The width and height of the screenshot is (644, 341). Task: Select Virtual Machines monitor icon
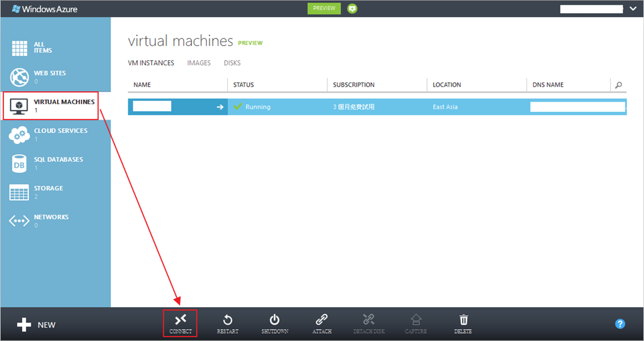[x=19, y=106]
